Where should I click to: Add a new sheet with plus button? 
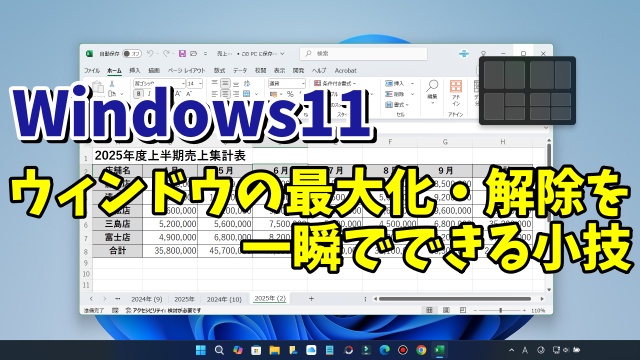(x=311, y=299)
